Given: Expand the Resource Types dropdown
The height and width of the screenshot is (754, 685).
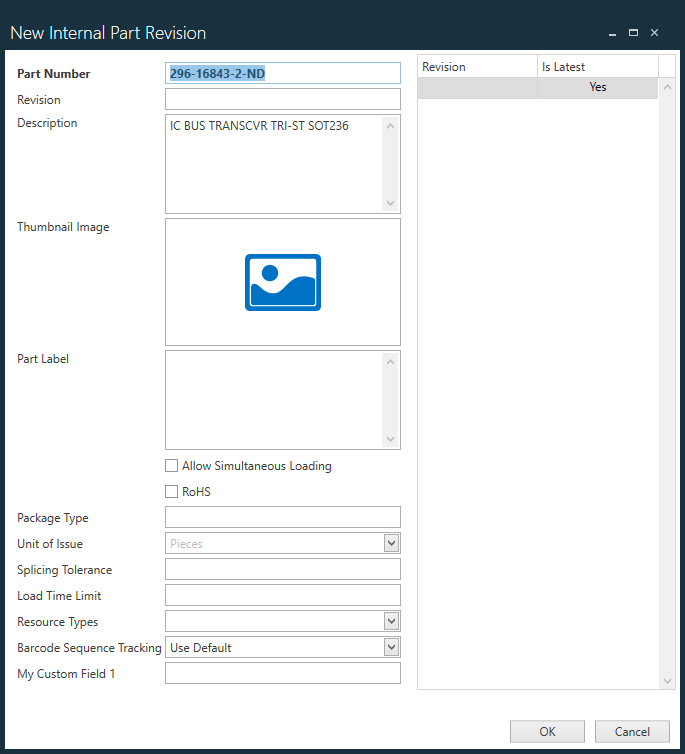Looking at the screenshot, I should pyautogui.click(x=391, y=621).
